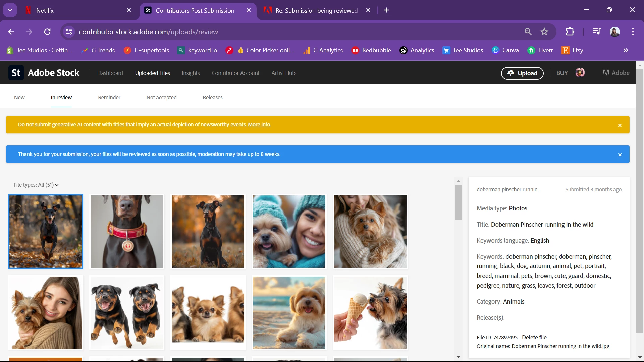Bookmark page with the star icon
Viewport: 644px width, 362px height.
click(x=544, y=32)
